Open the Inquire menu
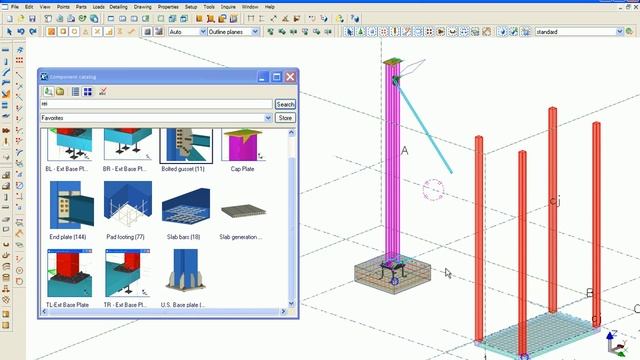This screenshot has height=360, width=640. click(228, 7)
